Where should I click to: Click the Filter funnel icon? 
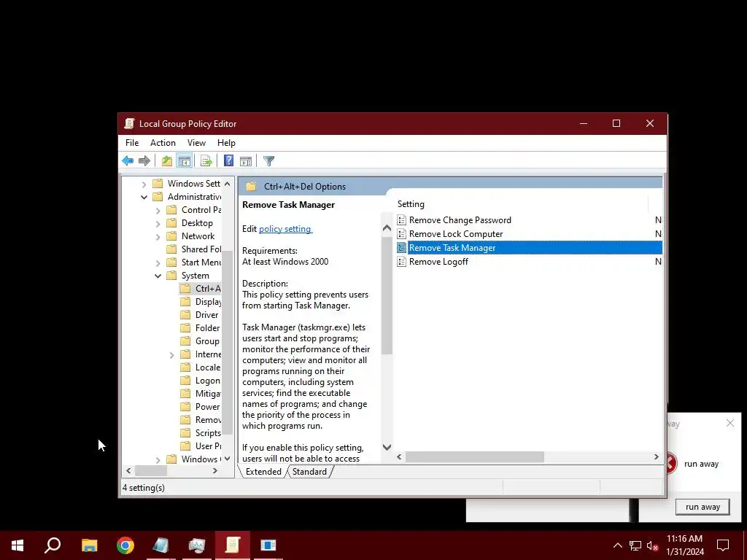click(x=268, y=161)
